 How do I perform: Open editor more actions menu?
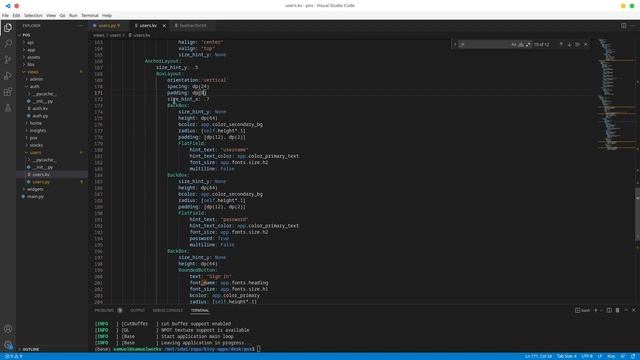click(633, 25)
